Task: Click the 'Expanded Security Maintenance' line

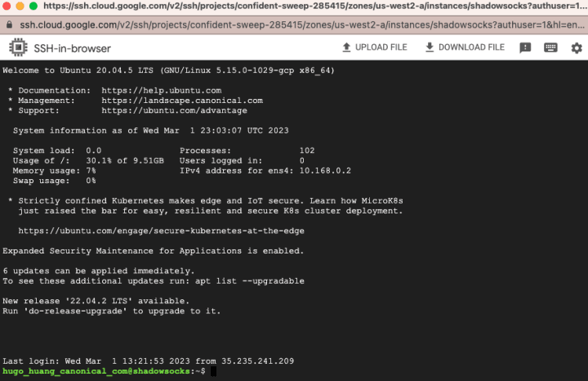Action: (x=153, y=251)
